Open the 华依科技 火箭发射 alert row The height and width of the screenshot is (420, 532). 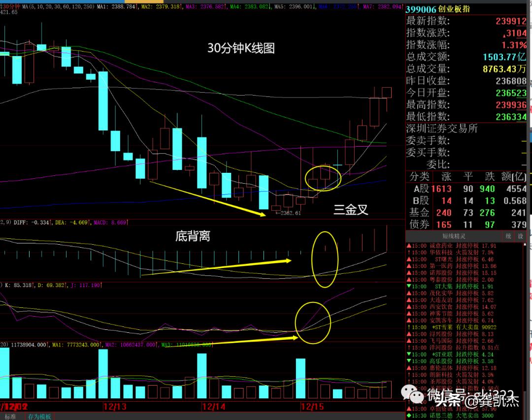coord(450,253)
